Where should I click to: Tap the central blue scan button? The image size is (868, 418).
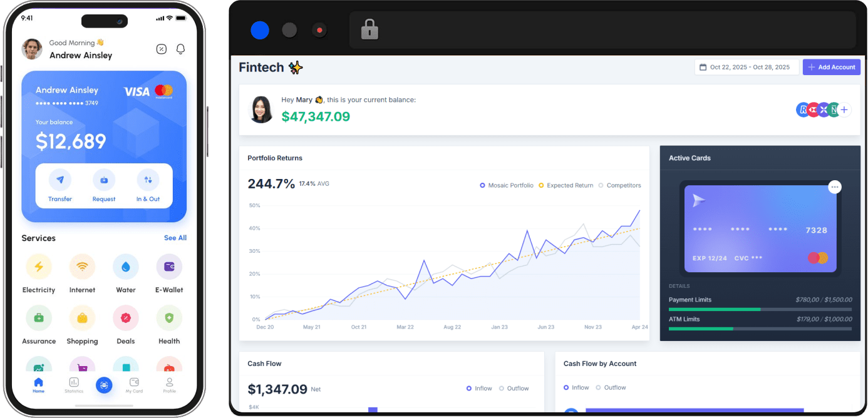pyautogui.click(x=104, y=385)
